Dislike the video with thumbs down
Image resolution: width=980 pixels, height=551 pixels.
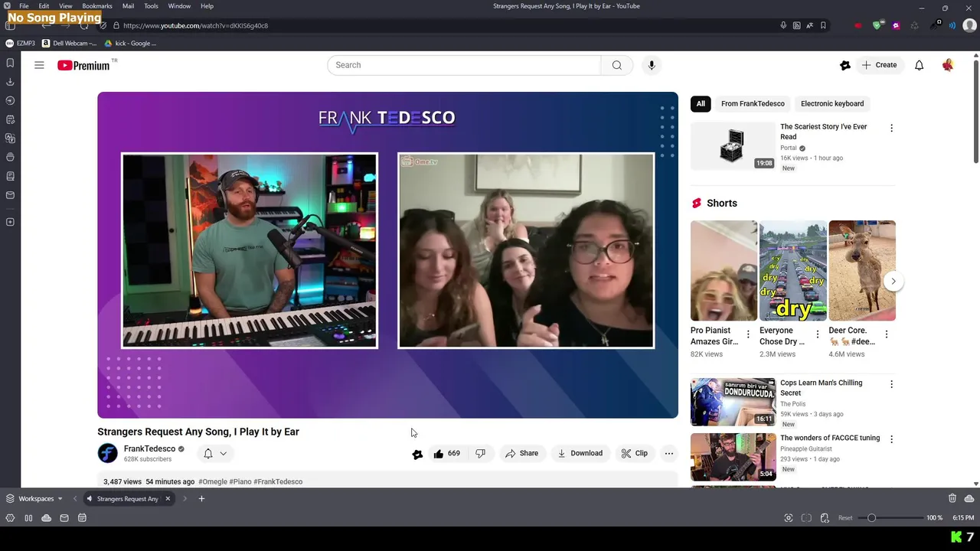pos(480,454)
